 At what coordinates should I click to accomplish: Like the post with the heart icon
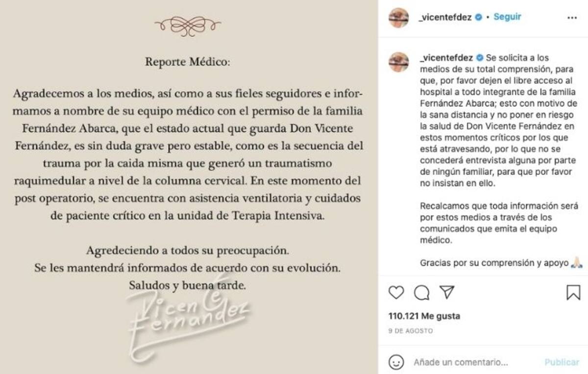396,293
